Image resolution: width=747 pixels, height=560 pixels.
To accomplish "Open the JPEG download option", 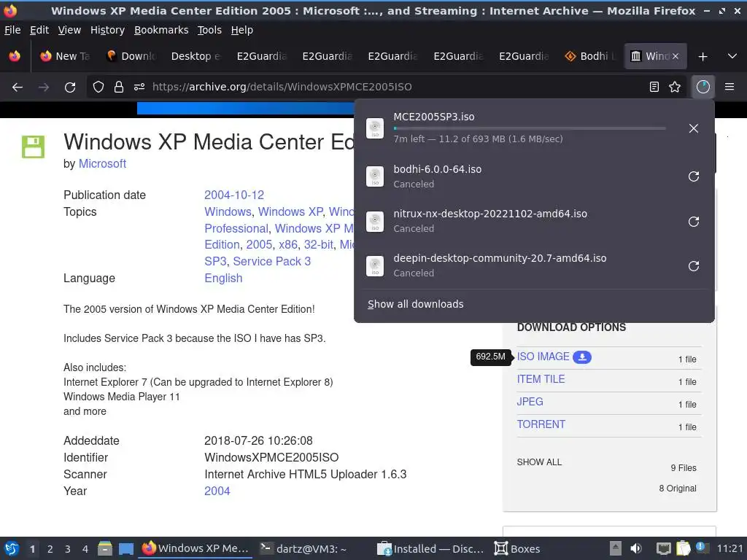I will pos(530,402).
